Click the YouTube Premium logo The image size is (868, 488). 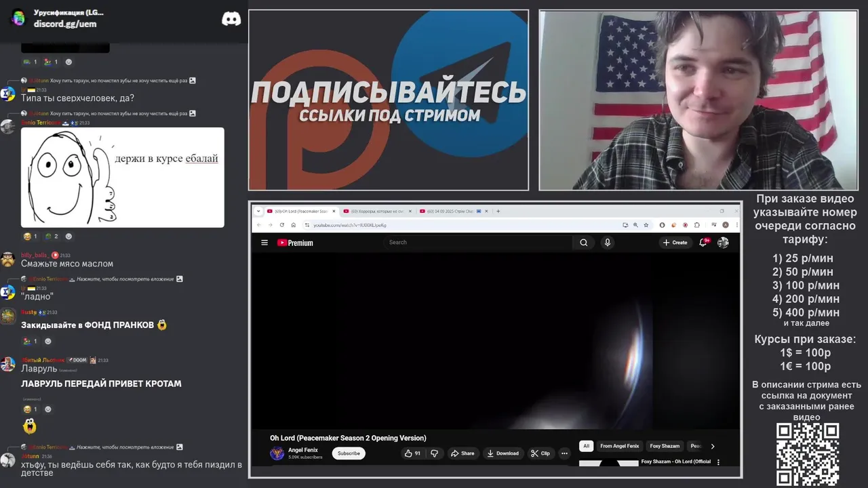click(x=295, y=243)
